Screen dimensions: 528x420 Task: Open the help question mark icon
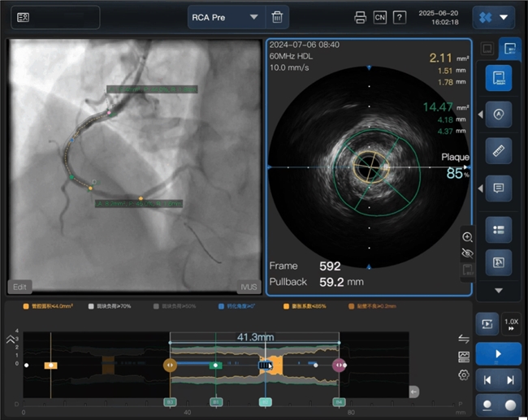tap(399, 18)
